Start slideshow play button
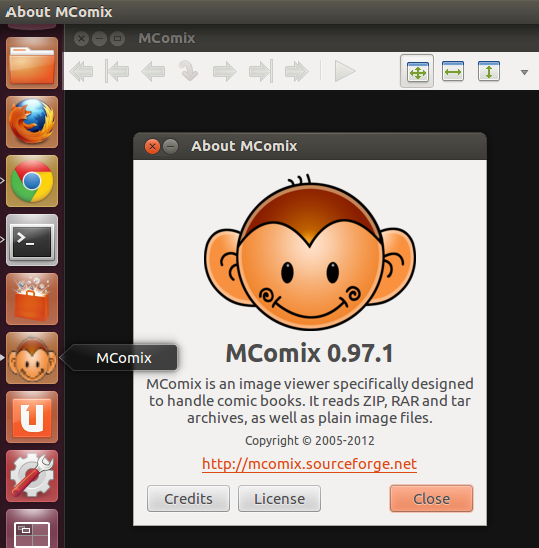This screenshot has width=539, height=548. click(345, 71)
